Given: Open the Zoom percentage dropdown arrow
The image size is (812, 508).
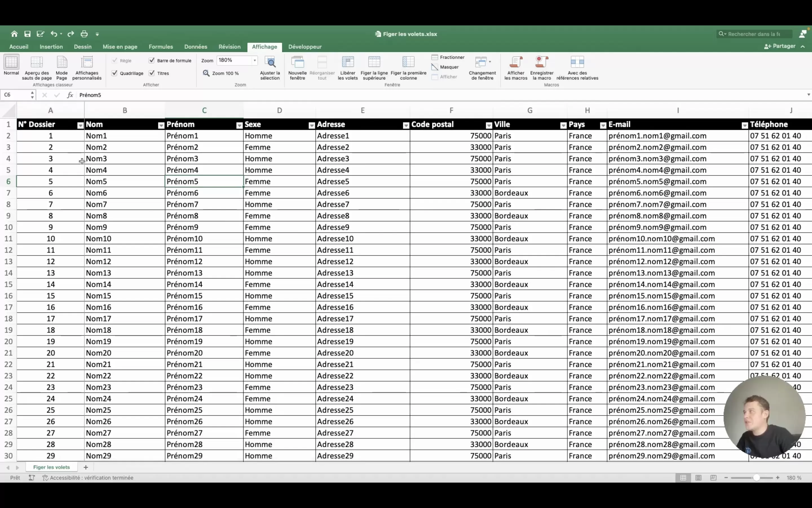Looking at the screenshot, I should pos(255,60).
